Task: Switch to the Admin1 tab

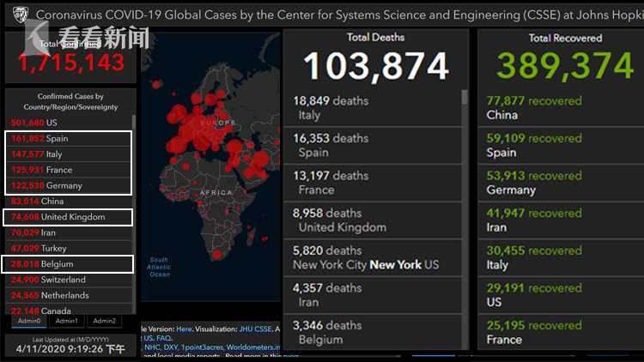Action: pos(66,321)
